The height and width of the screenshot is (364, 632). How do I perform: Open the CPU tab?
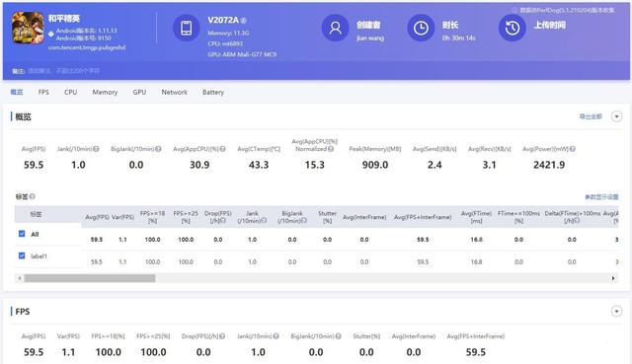[70, 92]
